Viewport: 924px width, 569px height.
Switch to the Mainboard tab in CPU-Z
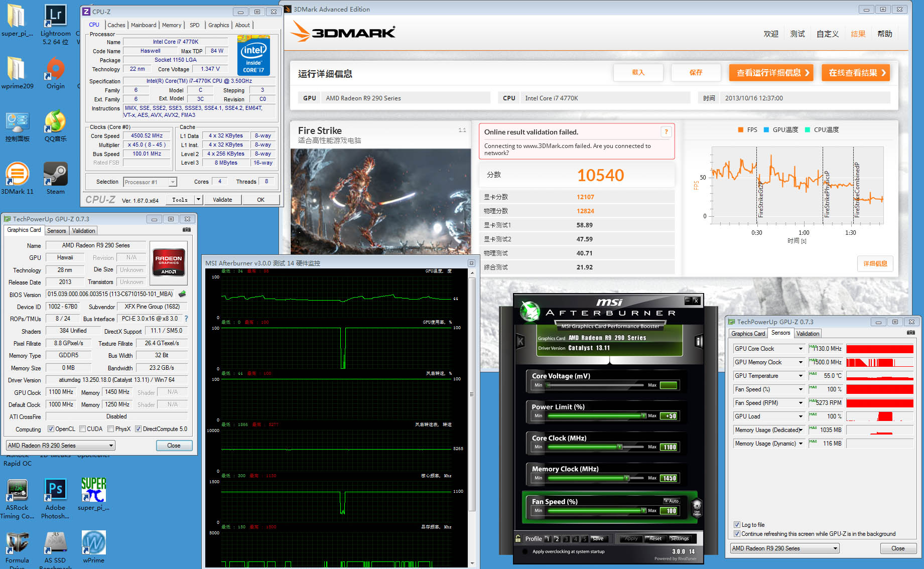tap(144, 25)
